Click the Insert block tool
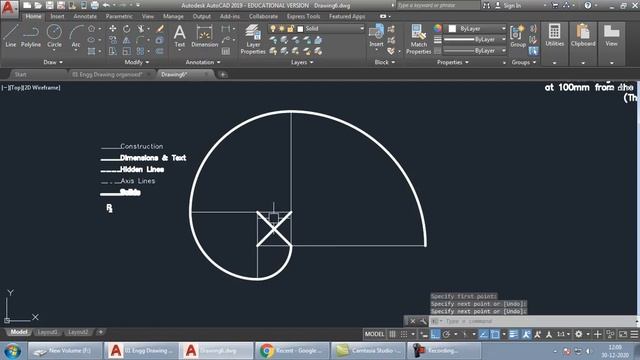This screenshot has width=640, height=360. 376,36
